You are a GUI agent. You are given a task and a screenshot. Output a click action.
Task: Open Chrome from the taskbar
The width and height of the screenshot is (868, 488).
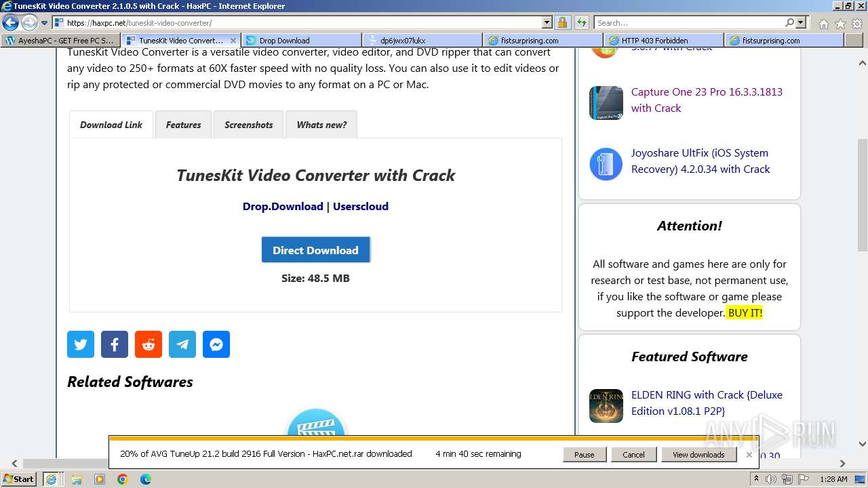(x=123, y=479)
